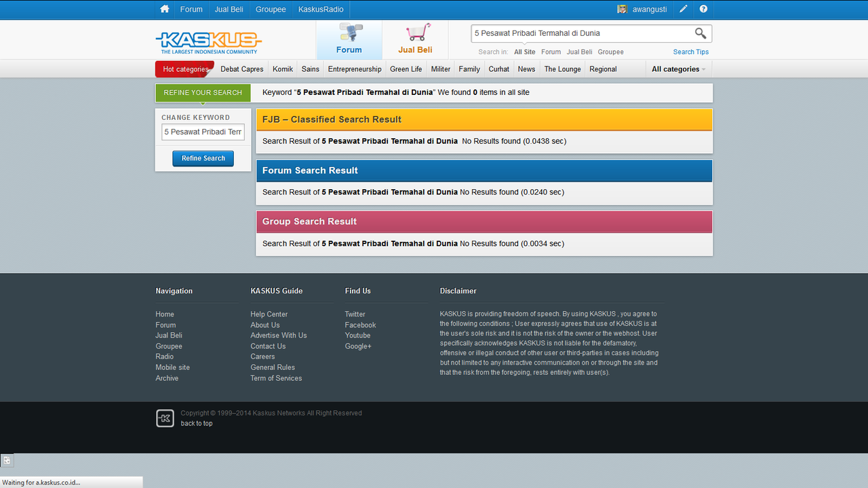
Task: Select 'All Site' search scope
Action: [x=524, y=52]
